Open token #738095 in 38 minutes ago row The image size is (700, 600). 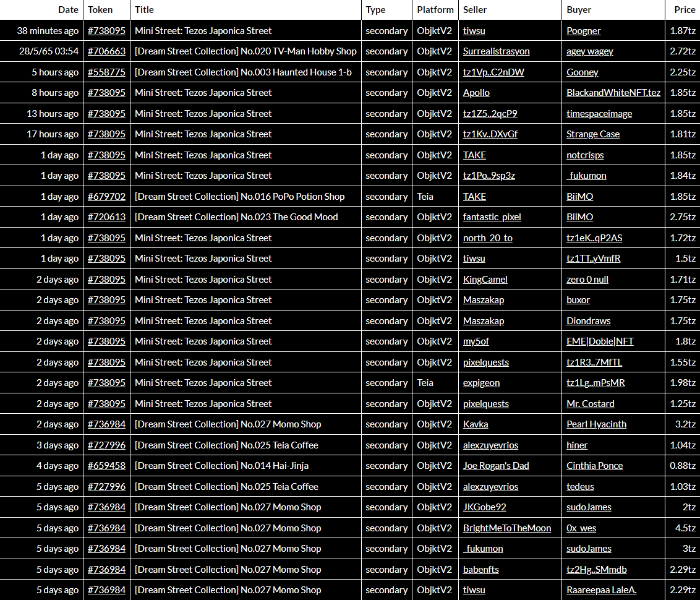pyautogui.click(x=107, y=31)
